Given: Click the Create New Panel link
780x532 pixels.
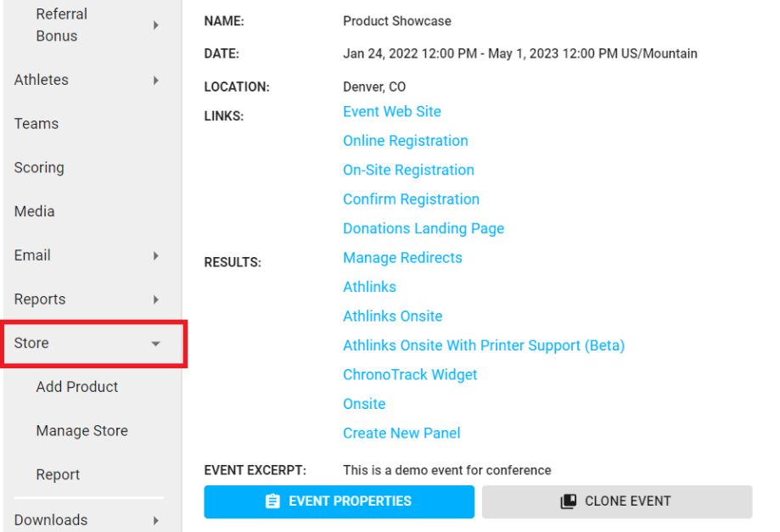Looking at the screenshot, I should [x=401, y=434].
